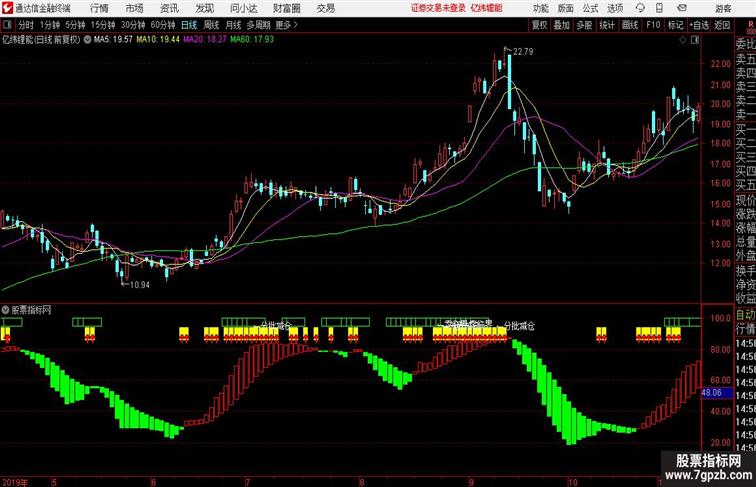Click the 多股 multi-stock button
The width and height of the screenshot is (756, 487).
(584, 25)
